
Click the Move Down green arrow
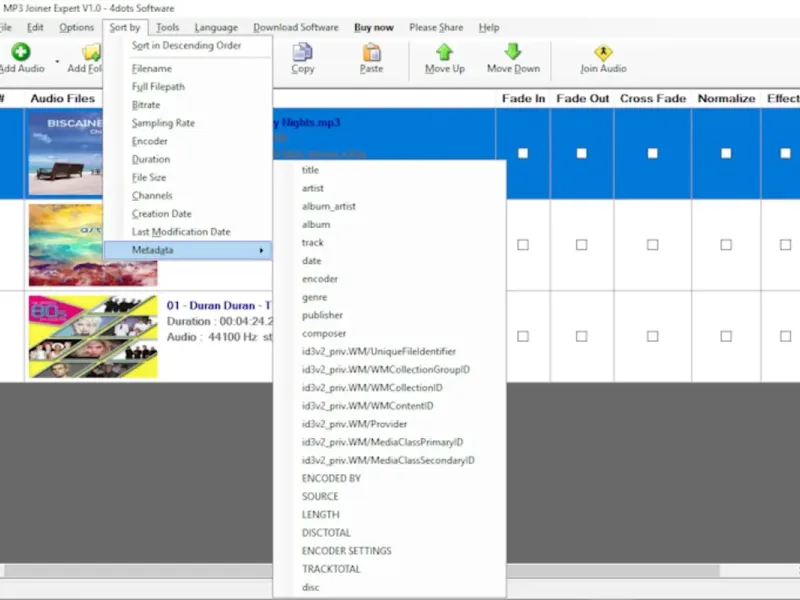pyautogui.click(x=513, y=52)
